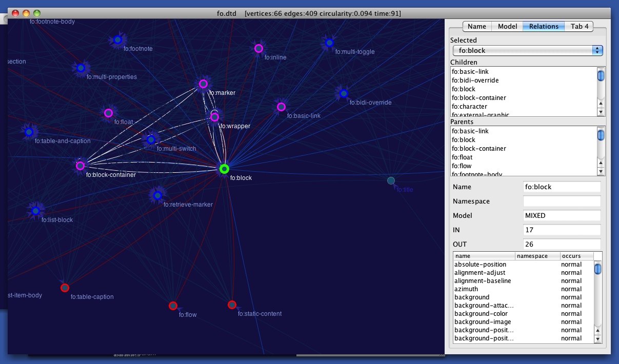The image size is (619, 364).
Task: Select fo:basic-link in Parents list
Action: [524, 131]
